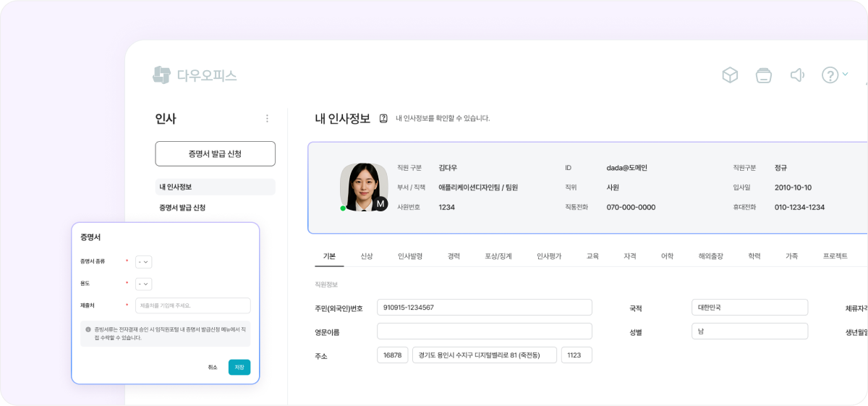The image size is (868, 406).
Task: Click the 내 인사정보 page heading
Action: (x=343, y=119)
